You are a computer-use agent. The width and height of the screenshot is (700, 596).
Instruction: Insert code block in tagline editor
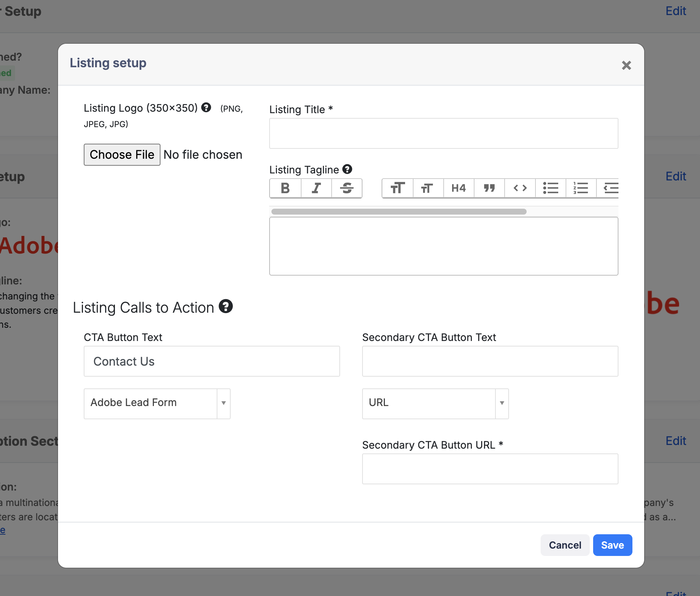520,188
